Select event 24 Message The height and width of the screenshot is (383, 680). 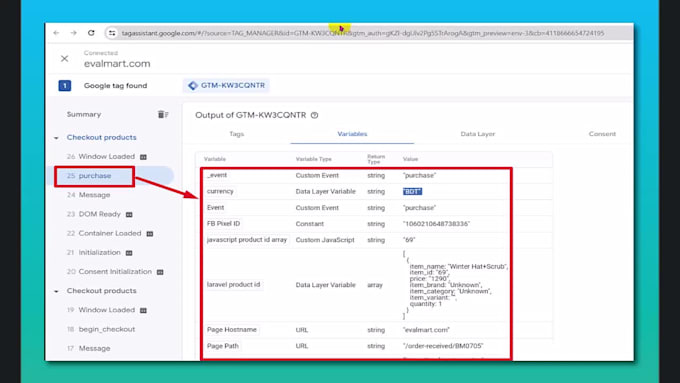[88, 195]
